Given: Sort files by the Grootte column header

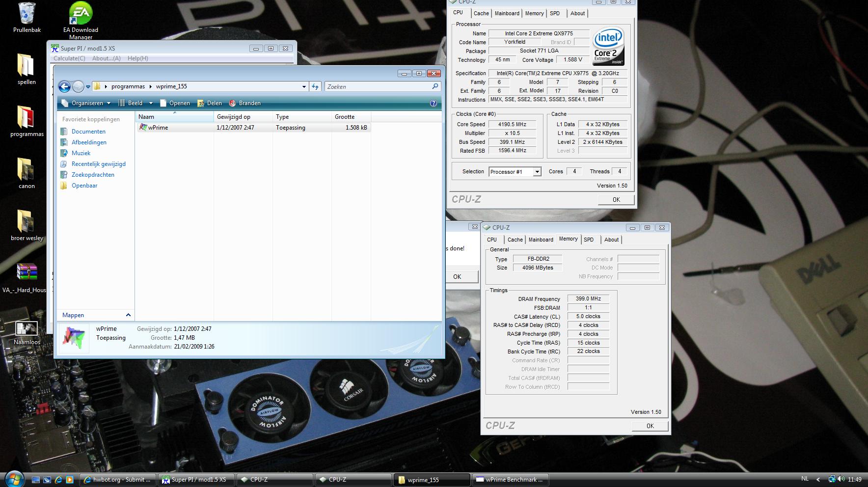Looking at the screenshot, I should pos(351,117).
